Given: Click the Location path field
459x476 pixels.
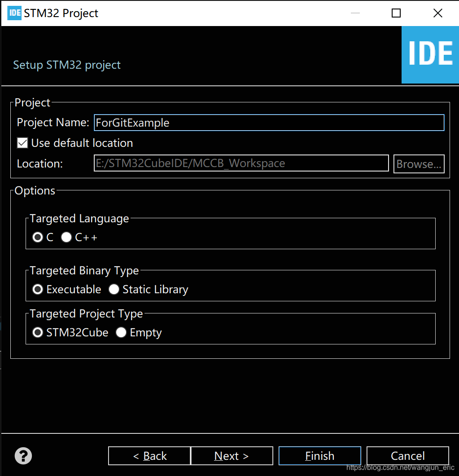Looking at the screenshot, I should tap(241, 163).
